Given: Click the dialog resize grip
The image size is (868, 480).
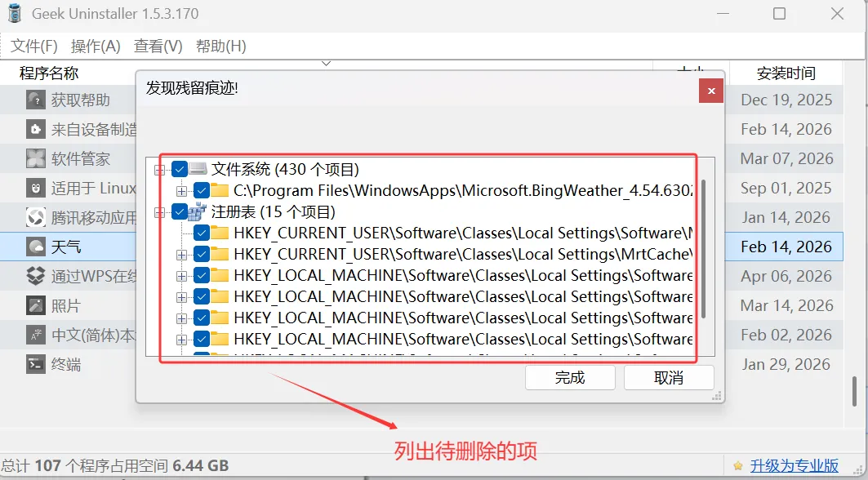Looking at the screenshot, I should coord(716,395).
